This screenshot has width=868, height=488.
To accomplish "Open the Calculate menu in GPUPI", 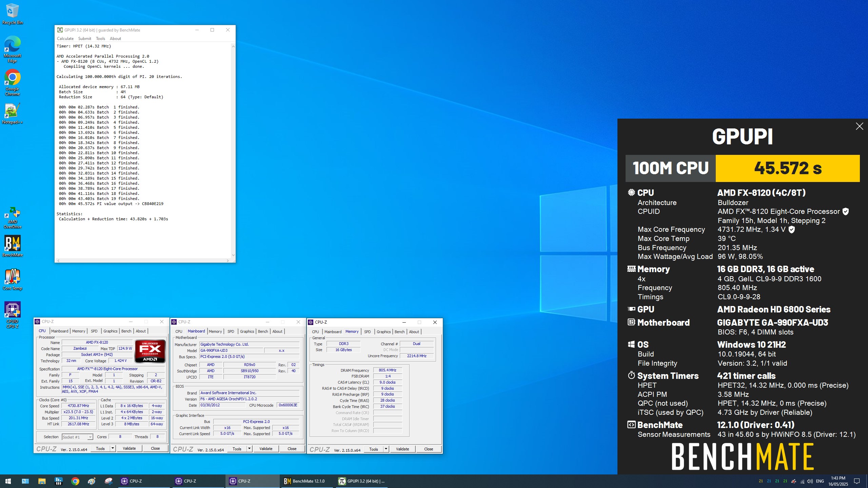I will (x=65, y=39).
